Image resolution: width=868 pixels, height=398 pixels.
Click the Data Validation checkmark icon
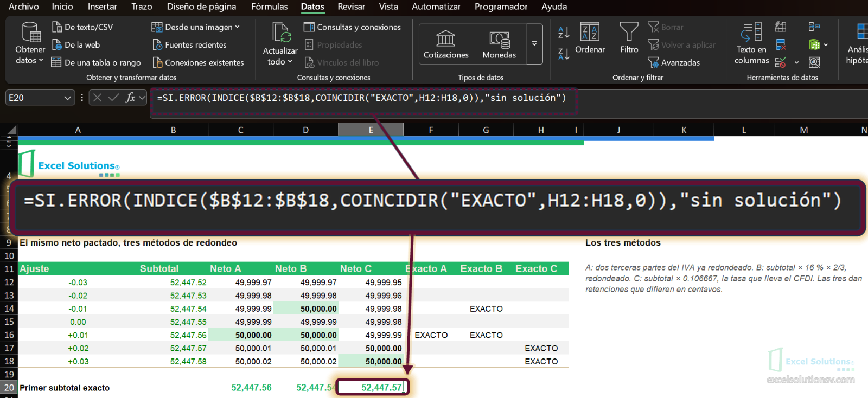coord(781,62)
